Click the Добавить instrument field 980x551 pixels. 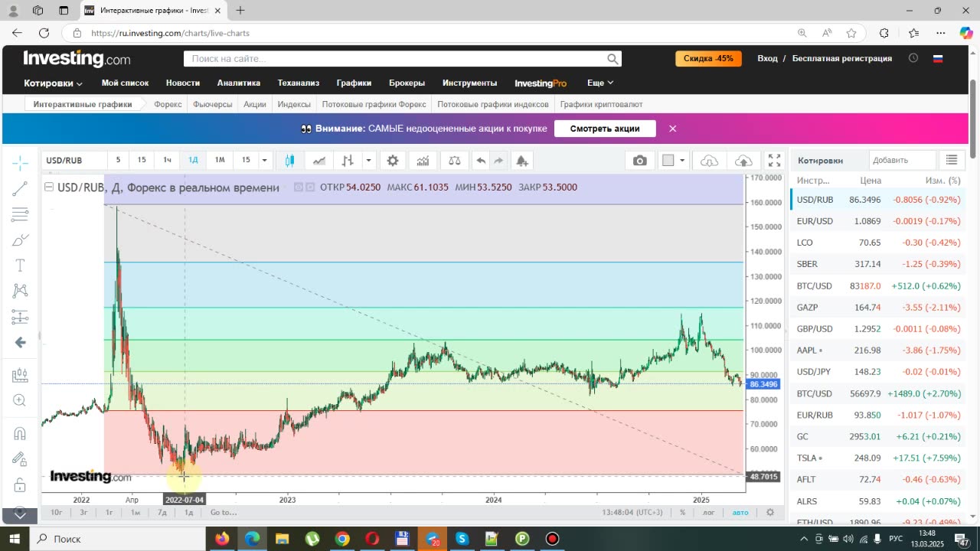[902, 160]
